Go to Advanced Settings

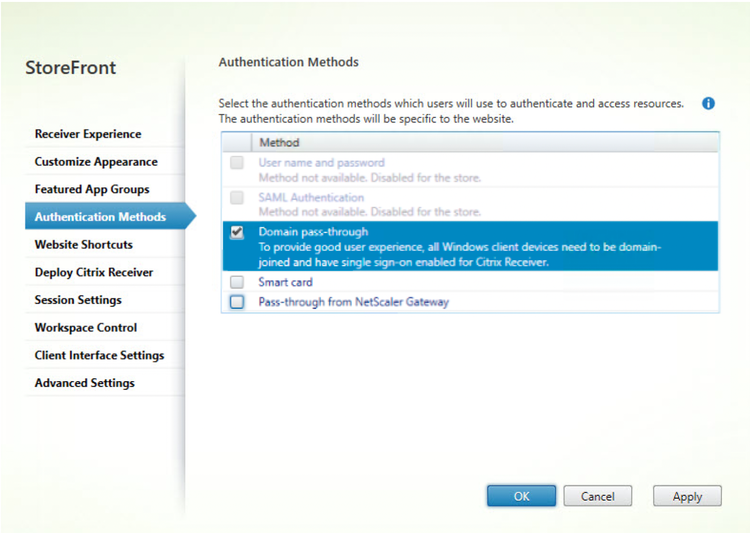click(x=85, y=383)
